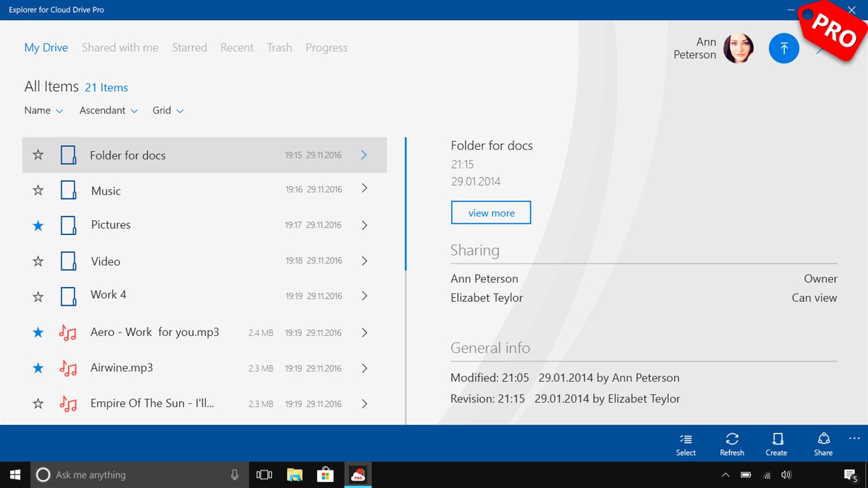
Task: Unstar the Pictures folder
Action: coord(37,225)
